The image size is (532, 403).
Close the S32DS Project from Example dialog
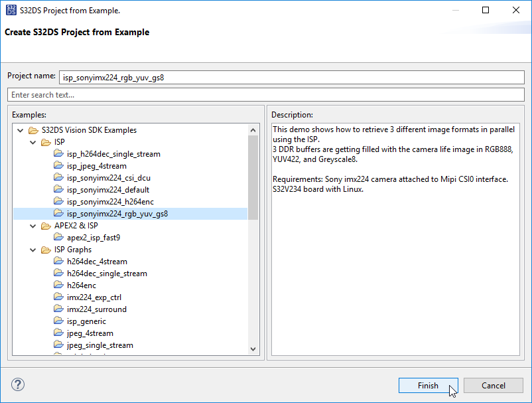coord(516,10)
